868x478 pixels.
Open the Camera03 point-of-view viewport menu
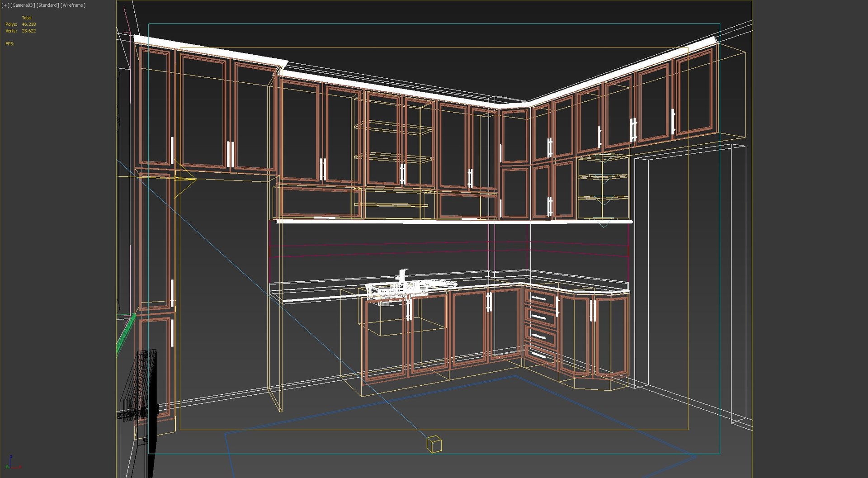[x=22, y=5]
